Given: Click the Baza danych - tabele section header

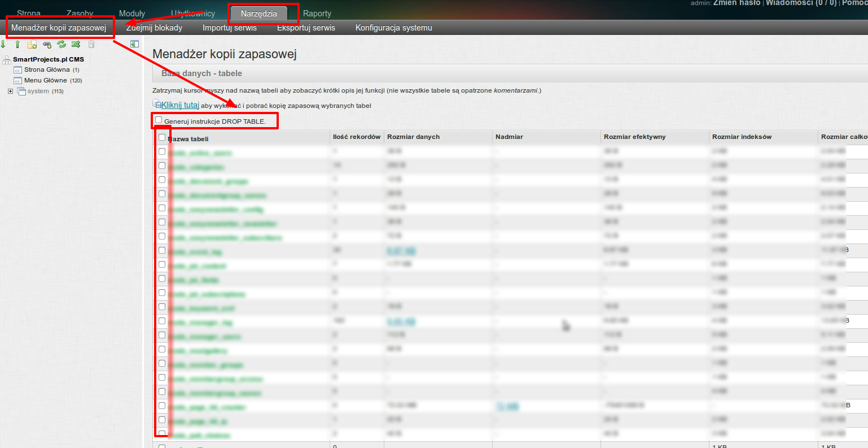Looking at the screenshot, I should [201, 73].
